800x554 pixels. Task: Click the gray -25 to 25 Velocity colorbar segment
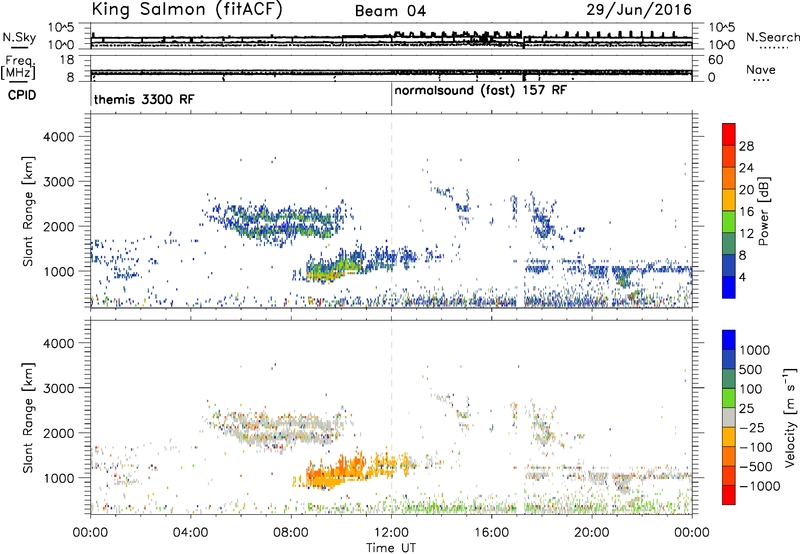(729, 417)
